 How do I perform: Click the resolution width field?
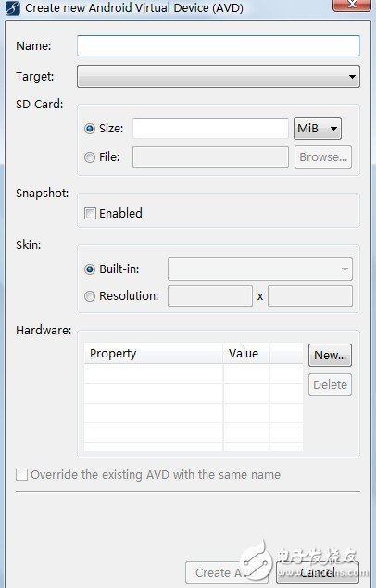(210, 296)
